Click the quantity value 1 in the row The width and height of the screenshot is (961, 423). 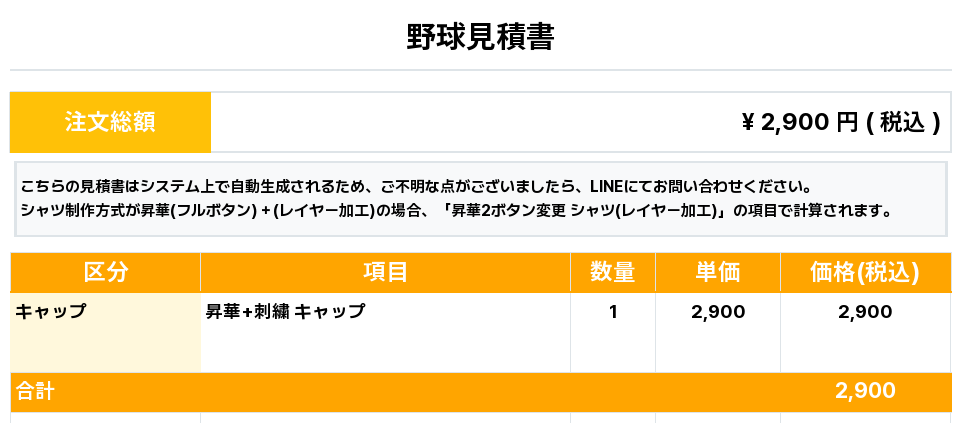point(613,311)
